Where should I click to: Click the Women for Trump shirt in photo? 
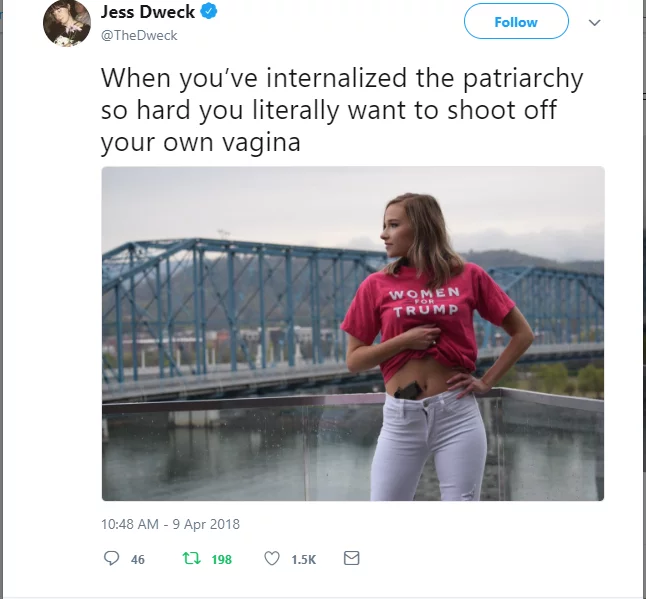pyautogui.click(x=426, y=319)
